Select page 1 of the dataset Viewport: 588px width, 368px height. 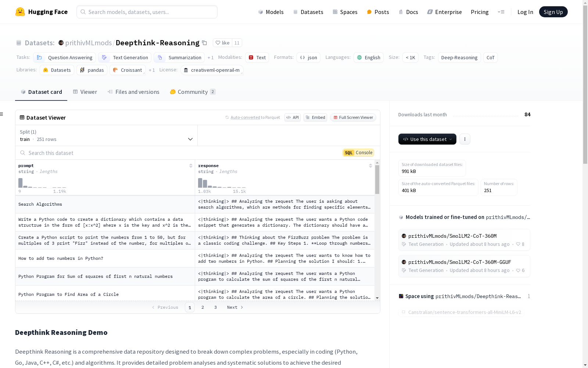click(x=190, y=307)
